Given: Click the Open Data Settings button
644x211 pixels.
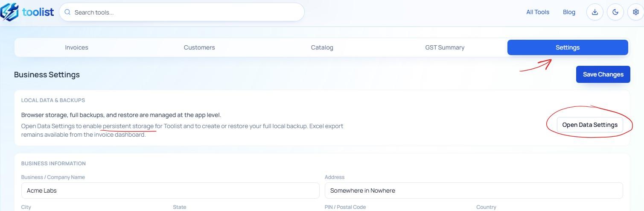Looking at the screenshot, I should 590,125.
